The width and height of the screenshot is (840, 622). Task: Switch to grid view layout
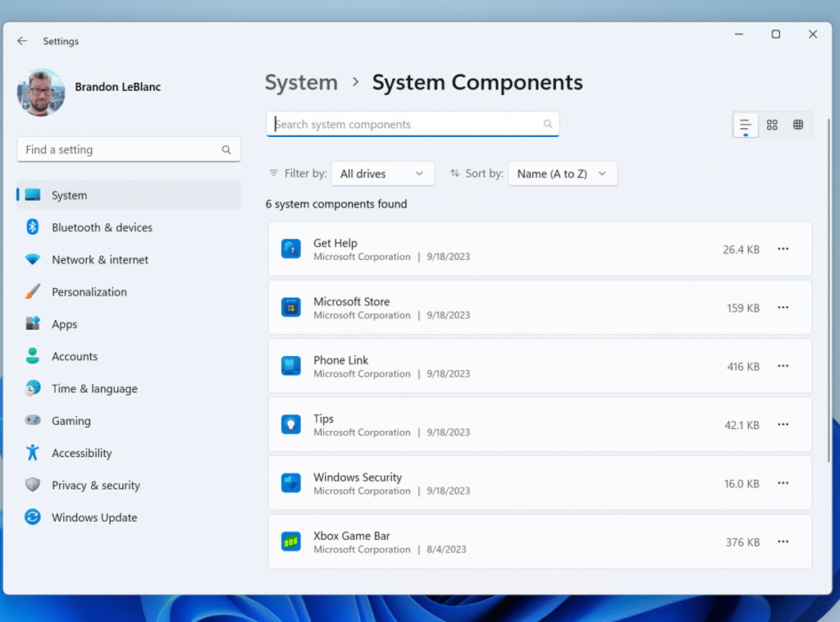point(772,125)
